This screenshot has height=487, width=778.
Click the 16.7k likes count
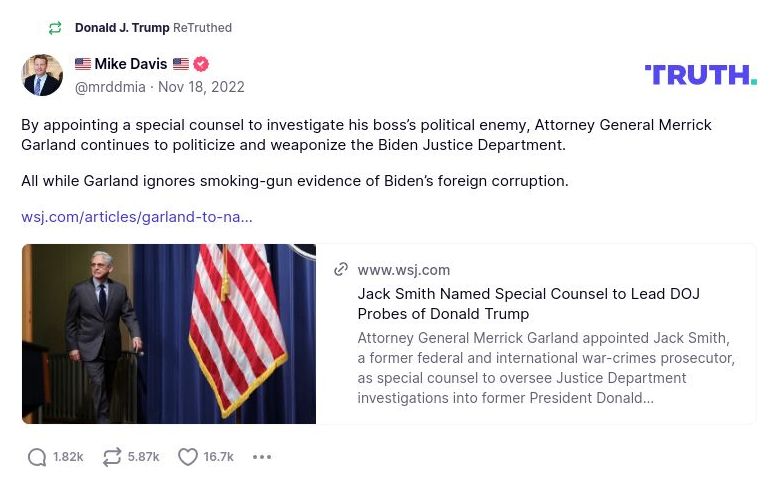(219, 457)
